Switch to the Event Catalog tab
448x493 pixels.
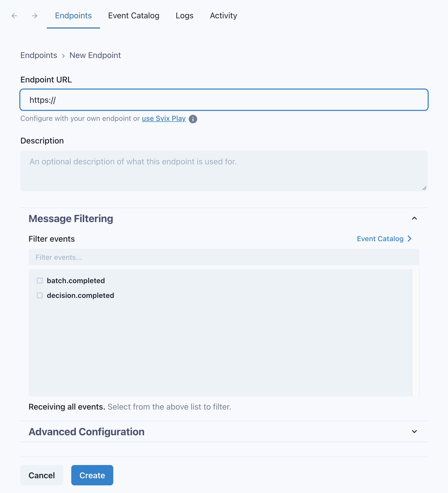click(134, 16)
